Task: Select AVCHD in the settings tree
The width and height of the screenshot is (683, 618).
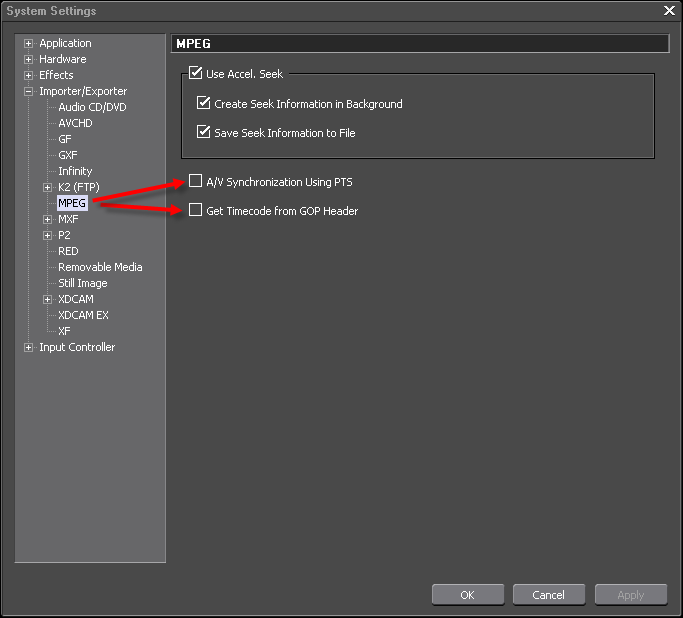Action: pos(75,123)
